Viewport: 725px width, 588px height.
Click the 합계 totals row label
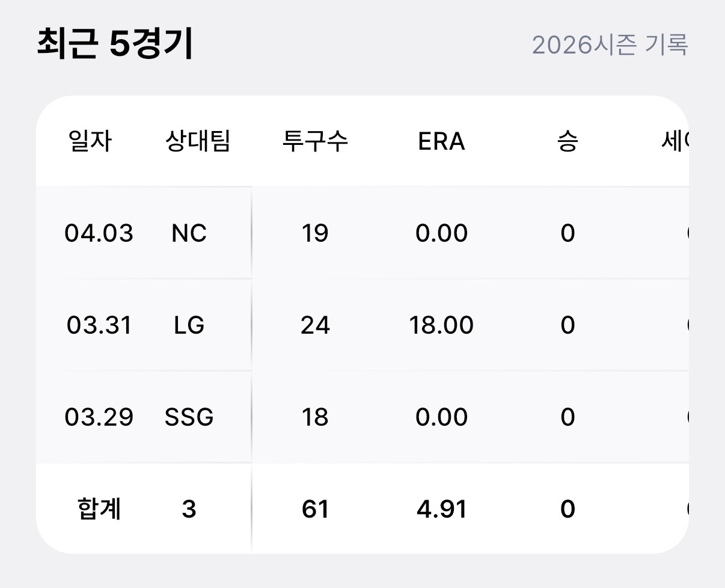[99, 509]
